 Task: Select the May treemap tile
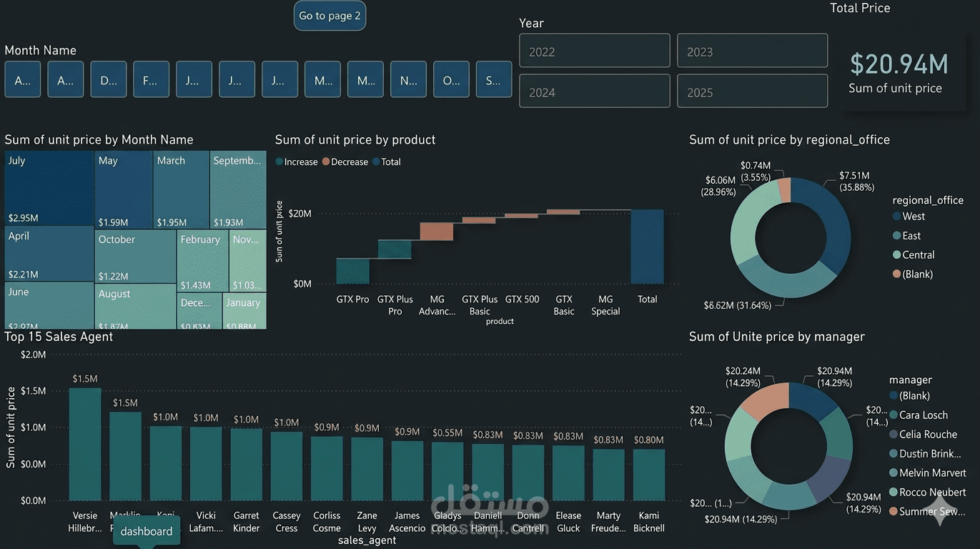[124, 189]
